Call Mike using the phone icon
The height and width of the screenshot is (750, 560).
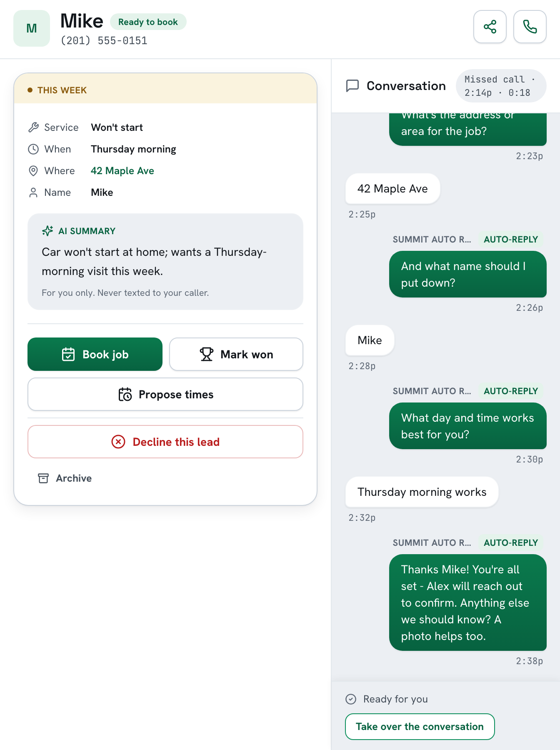[x=530, y=27]
